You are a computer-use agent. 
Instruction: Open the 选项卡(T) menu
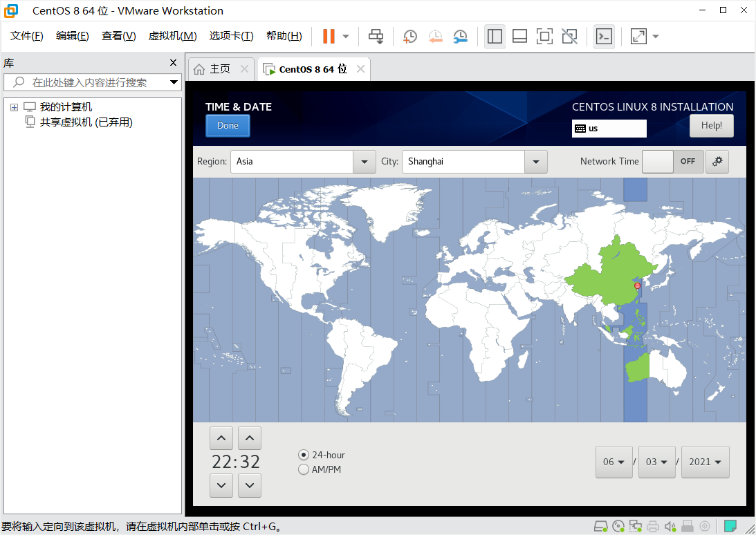232,36
